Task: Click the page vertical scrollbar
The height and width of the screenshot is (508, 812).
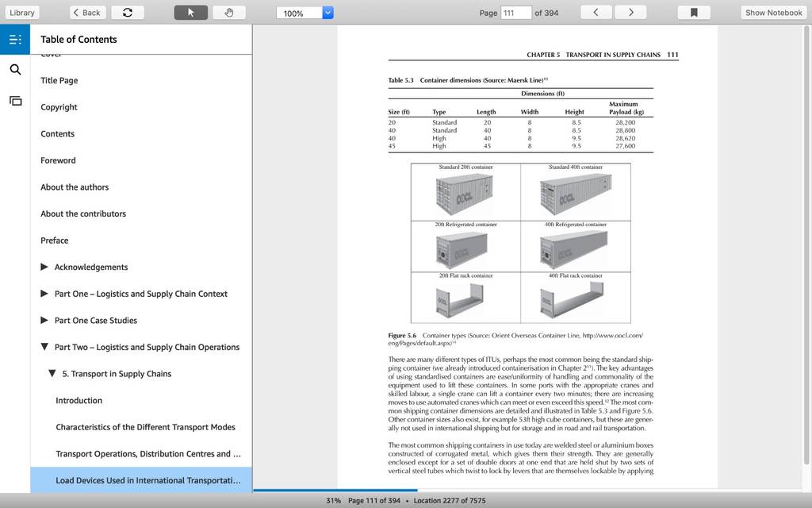Action: click(x=806, y=246)
